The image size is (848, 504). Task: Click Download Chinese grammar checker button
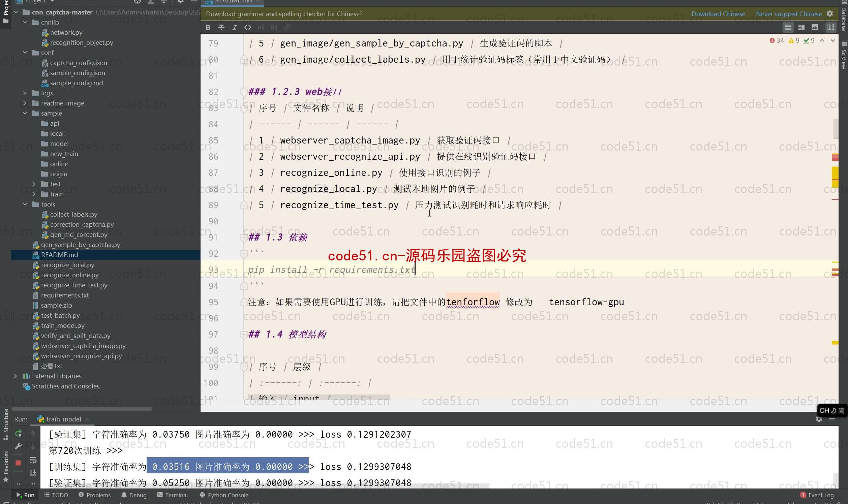(719, 14)
